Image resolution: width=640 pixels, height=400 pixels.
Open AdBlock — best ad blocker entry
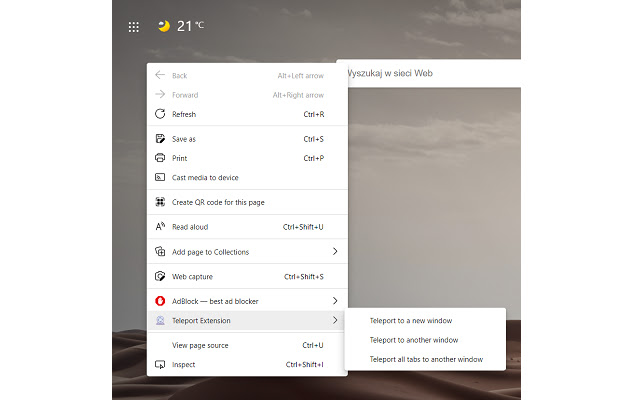247,301
